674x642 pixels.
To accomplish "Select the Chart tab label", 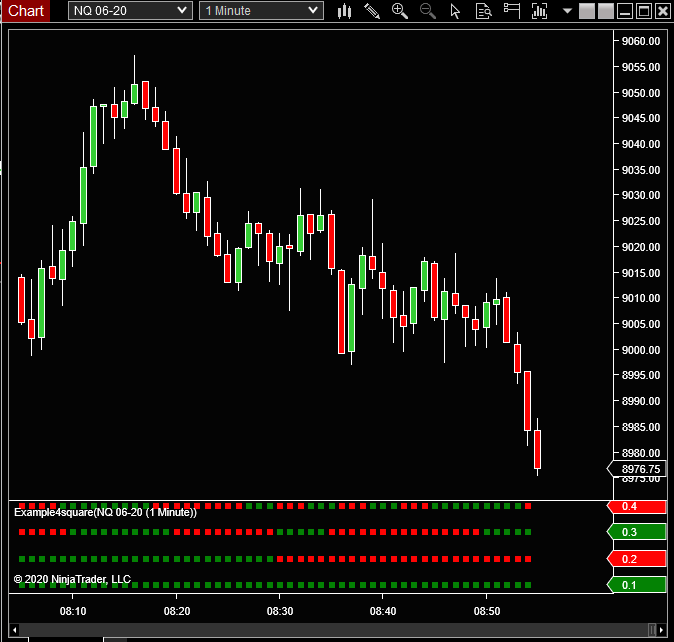I will pyautogui.click(x=25, y=11).
